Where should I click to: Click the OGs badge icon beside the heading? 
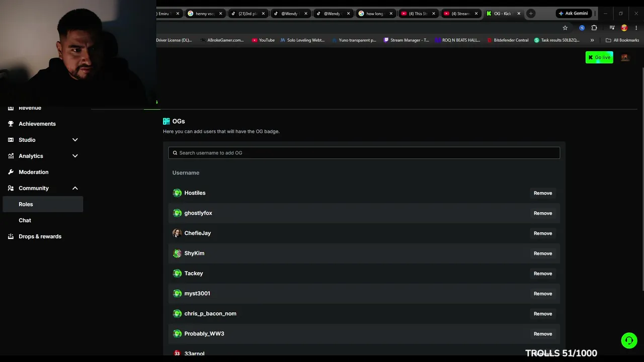click(x=167, y=121)
